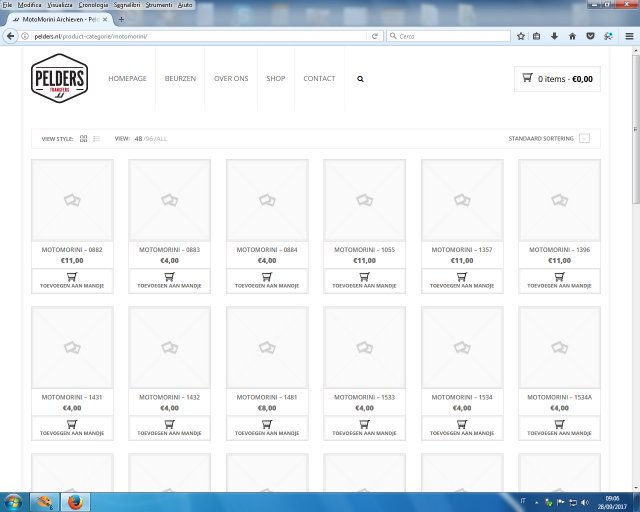Open the Aiuto menu
This screenshot has height=512, width=640.
pyautogui.click(x=185, y=5)
